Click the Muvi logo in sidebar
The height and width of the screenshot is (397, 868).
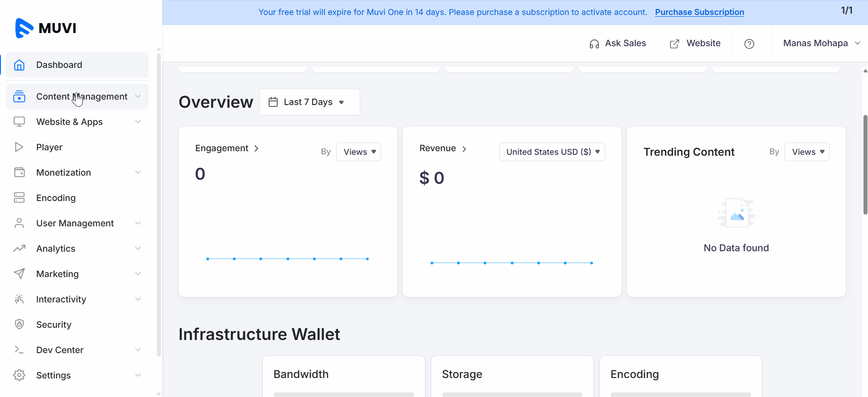click(46, 28)
